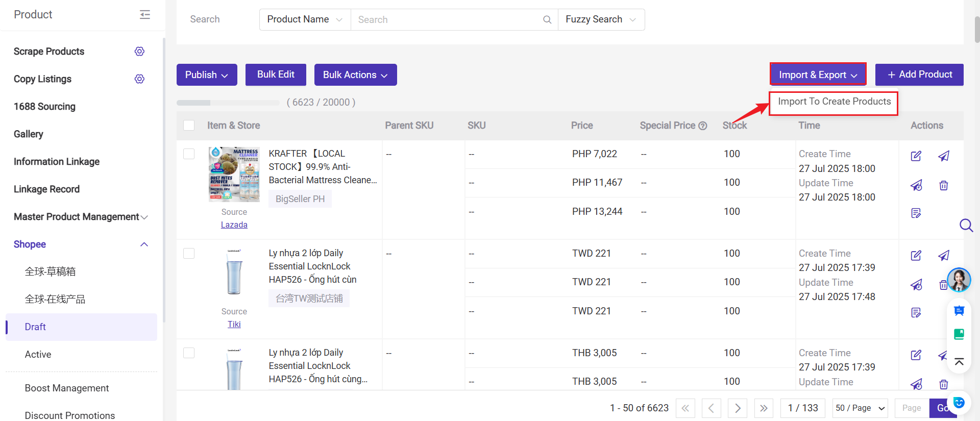Open the TWD Ly nhựa cup thumbnail
Screen dimensions: 980x421
(234, 271)
